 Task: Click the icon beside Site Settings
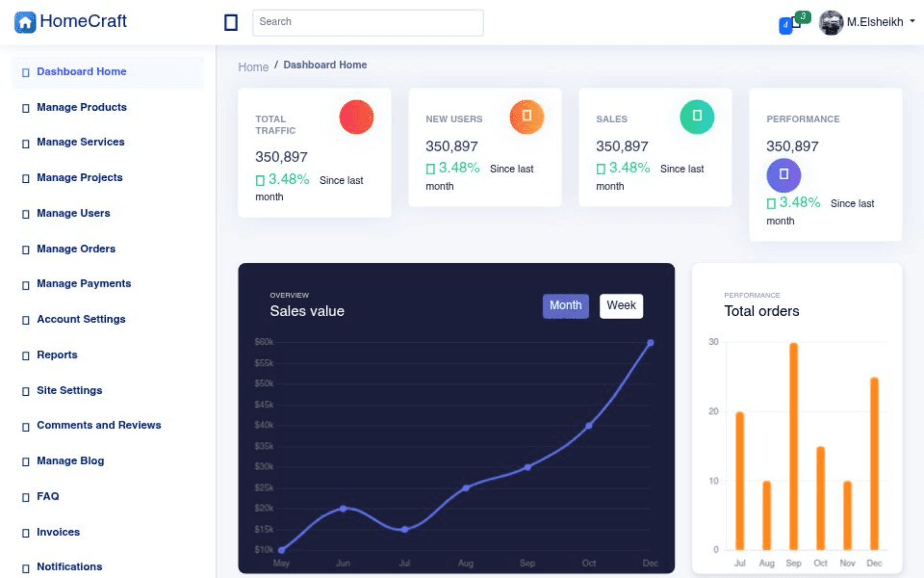tap(26, 392)
